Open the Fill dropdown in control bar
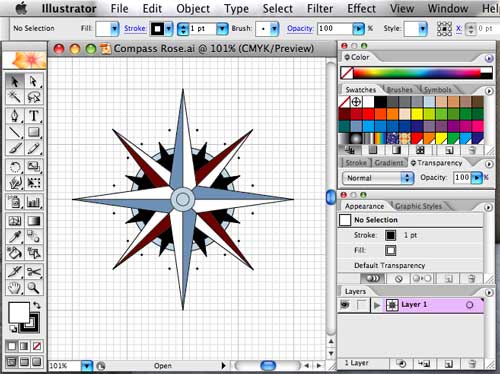500x374 pixels. point(114,29)
